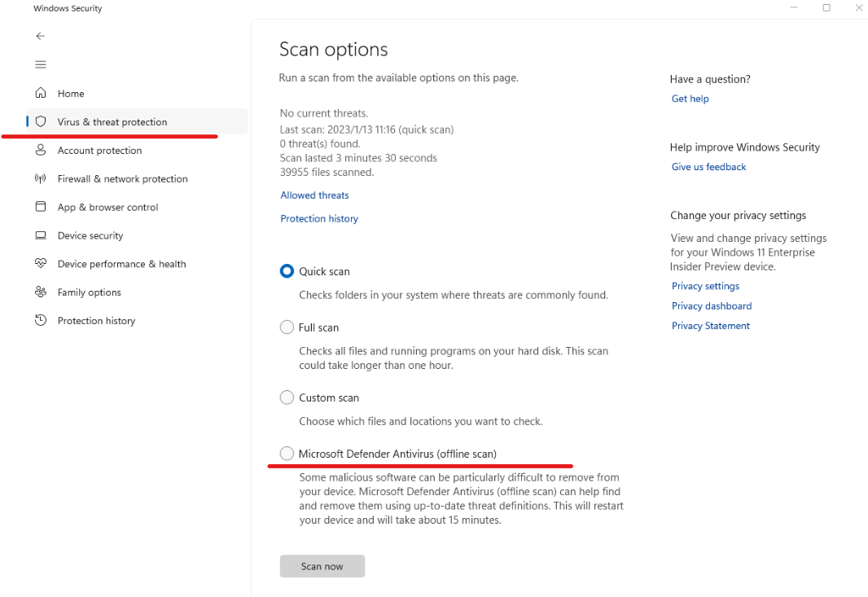Open the Privacy dashboard link
This screenshot has height=597, width=868.
(712, 305)
